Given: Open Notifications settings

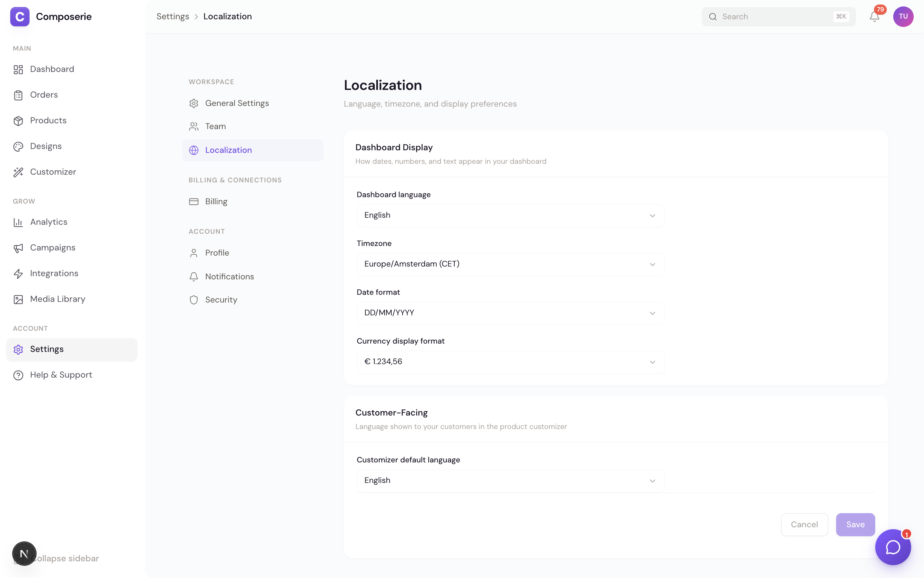Looking at the screenshot, I should tap(252, 277).
